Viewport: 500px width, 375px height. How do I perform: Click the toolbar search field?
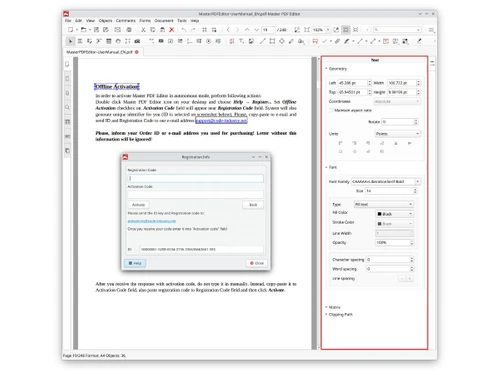tap(397, 30)
